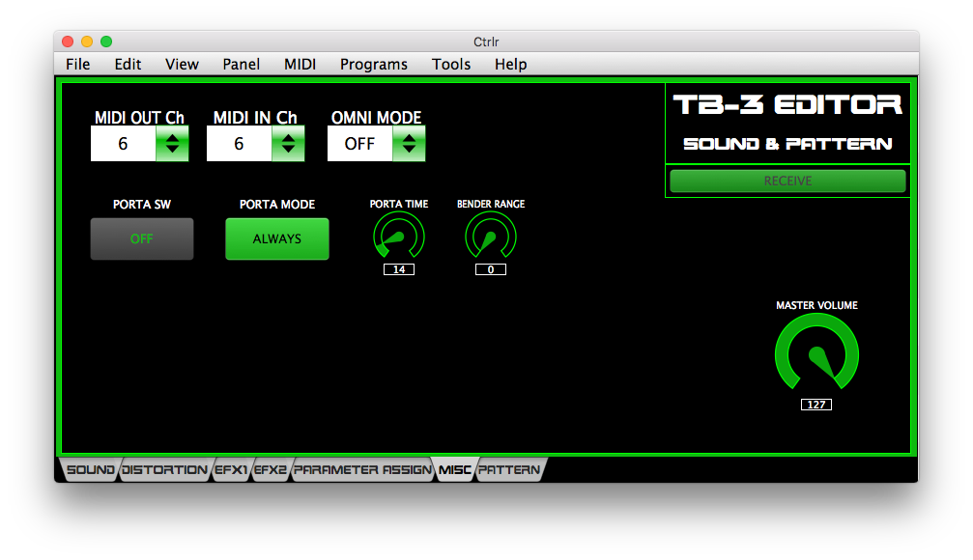
Task: Select the PATTERN tab
Action: pyautogui.click(x=510, y=470)
